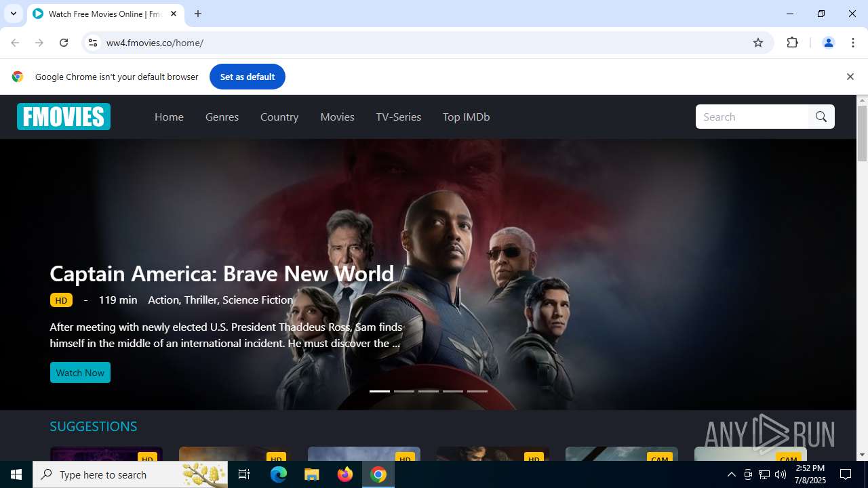Click the Watch Now button

80,373
